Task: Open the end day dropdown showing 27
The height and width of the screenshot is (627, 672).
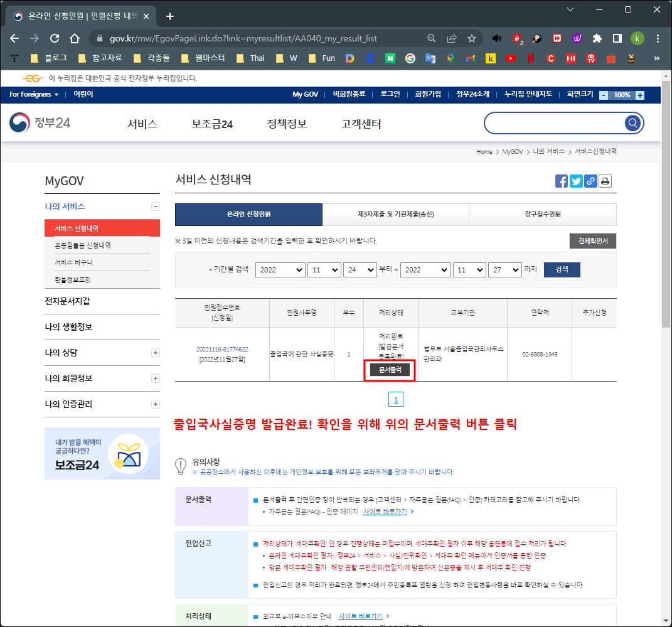Action: click(x=504, y=269)
